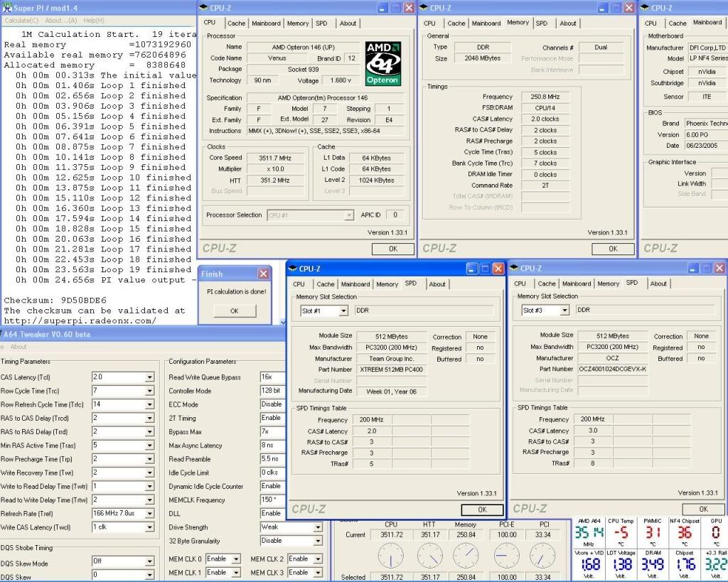Close the Finish dialog with its X button

pyautogui.click(x=263, y=274)
